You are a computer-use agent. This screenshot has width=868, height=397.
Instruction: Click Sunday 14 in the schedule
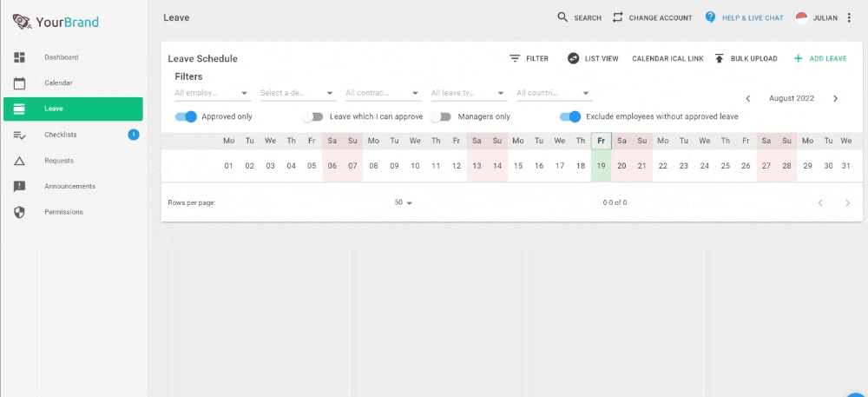coord(497,166)
